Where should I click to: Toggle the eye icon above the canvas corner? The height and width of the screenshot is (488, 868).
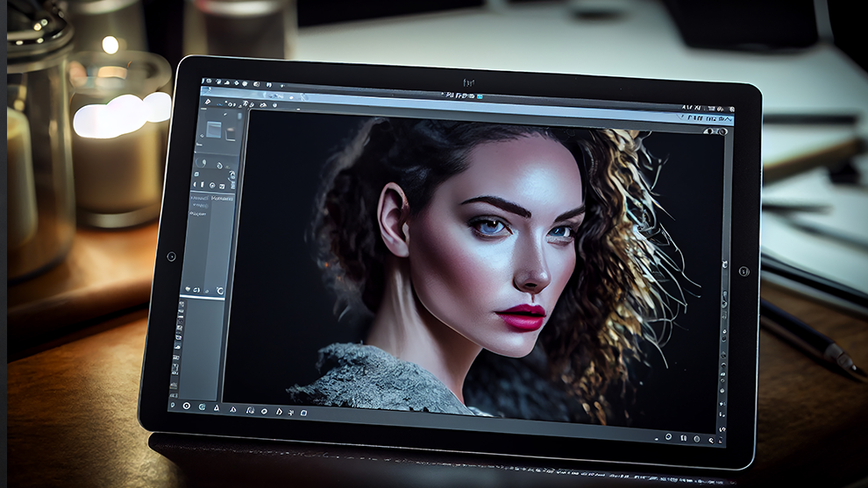tap(709, 131)
